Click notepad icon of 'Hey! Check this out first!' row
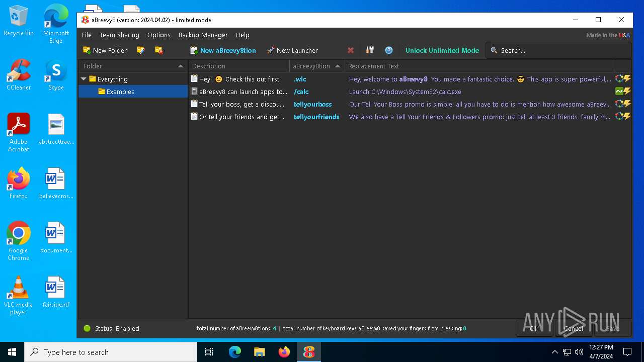Viewport: 644px width, 362px height. point(194,79)
